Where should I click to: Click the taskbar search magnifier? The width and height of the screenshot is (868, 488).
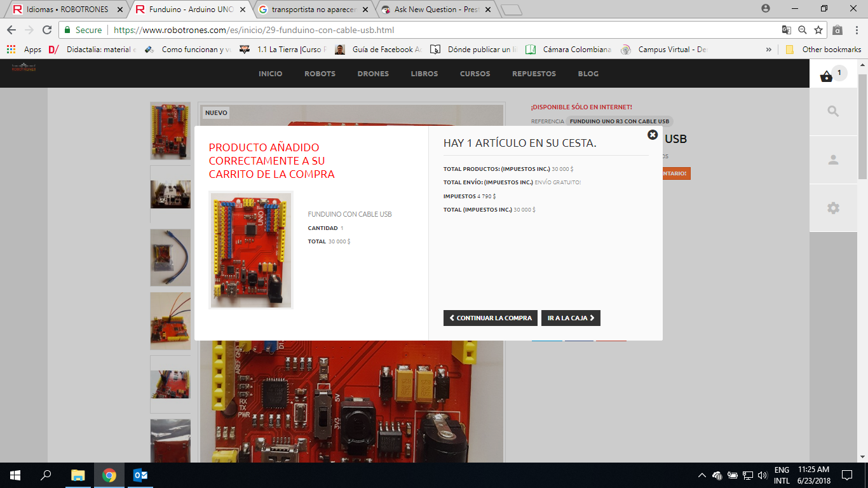[46, 475]
